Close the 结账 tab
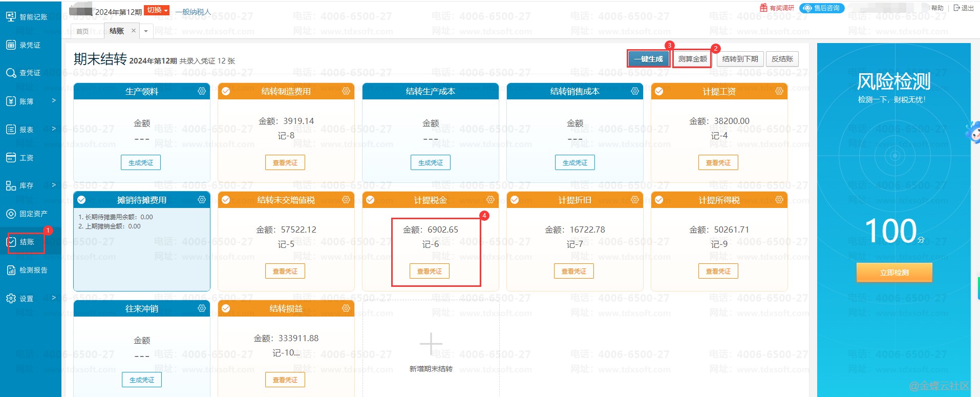980x397 pixels. [x=134, y=31]
